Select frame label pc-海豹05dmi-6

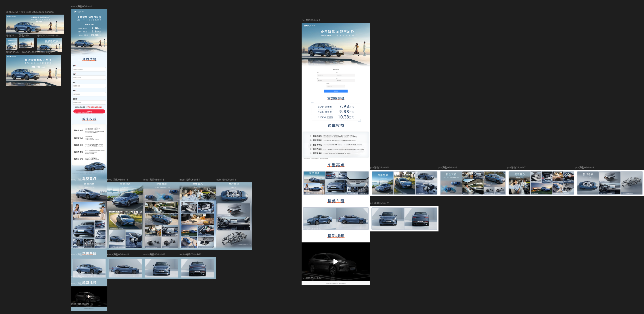coord(447,168)
